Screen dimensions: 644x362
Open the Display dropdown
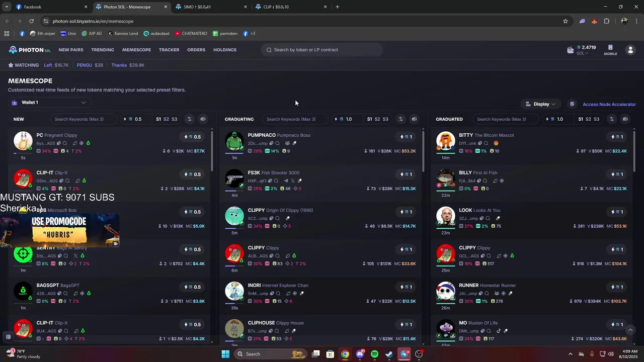coord(541,104)
